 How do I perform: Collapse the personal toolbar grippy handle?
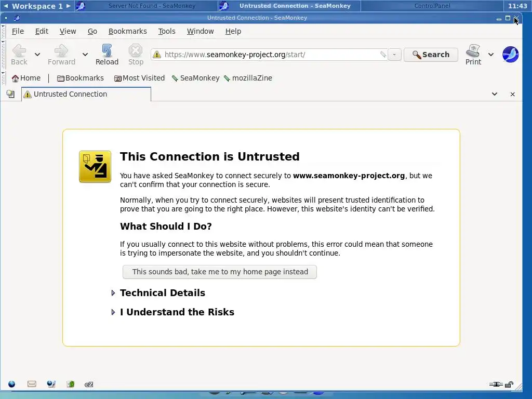(x=3, y=78)
